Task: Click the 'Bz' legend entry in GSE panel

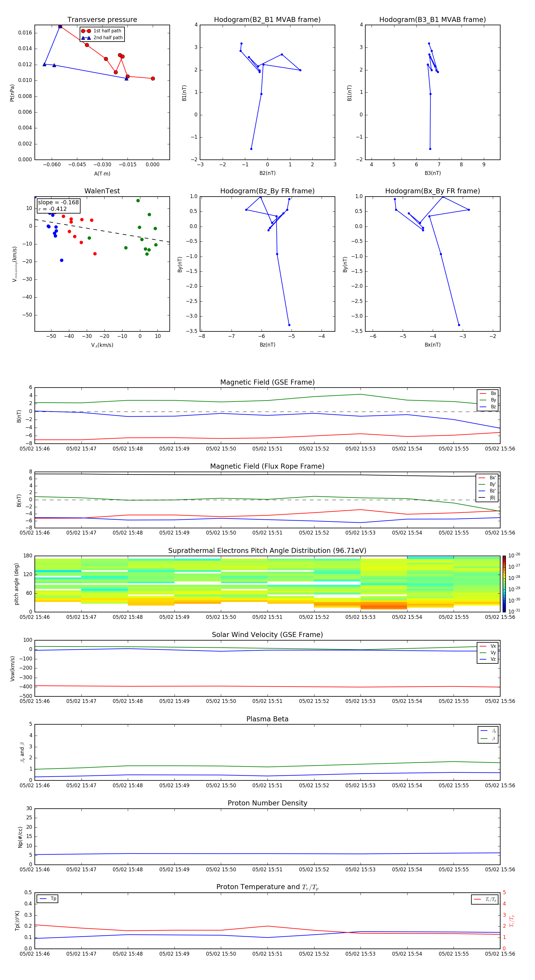Action: pyautogui.click(x=488, y=407)
